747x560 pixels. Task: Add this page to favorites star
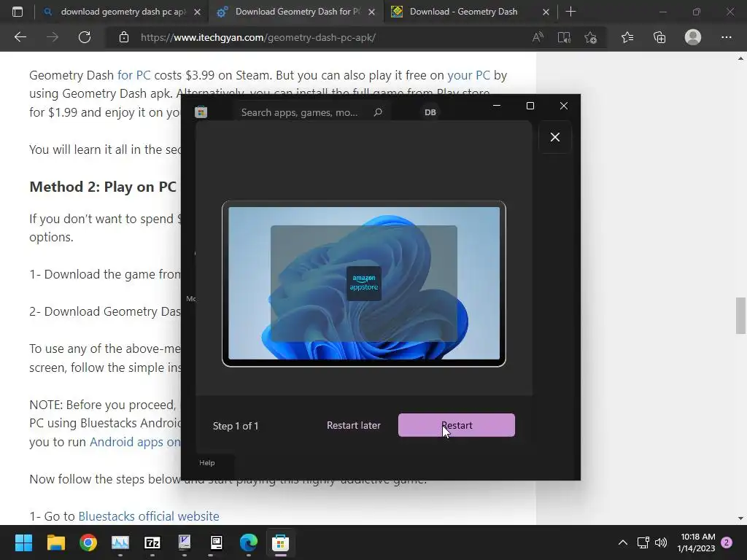(591, 37)
